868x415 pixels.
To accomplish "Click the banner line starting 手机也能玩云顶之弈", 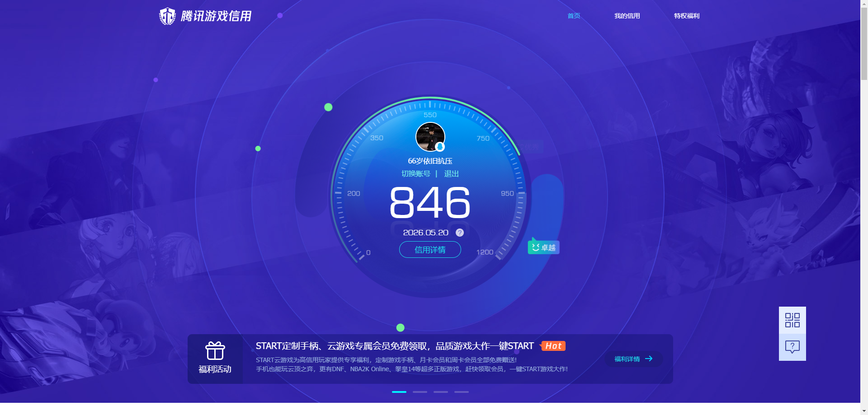I will (x=411, y=369).
